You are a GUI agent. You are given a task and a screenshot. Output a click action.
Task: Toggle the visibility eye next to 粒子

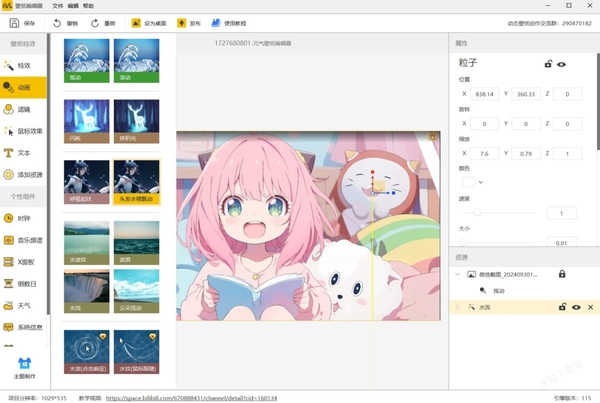(x=561, y=64)
